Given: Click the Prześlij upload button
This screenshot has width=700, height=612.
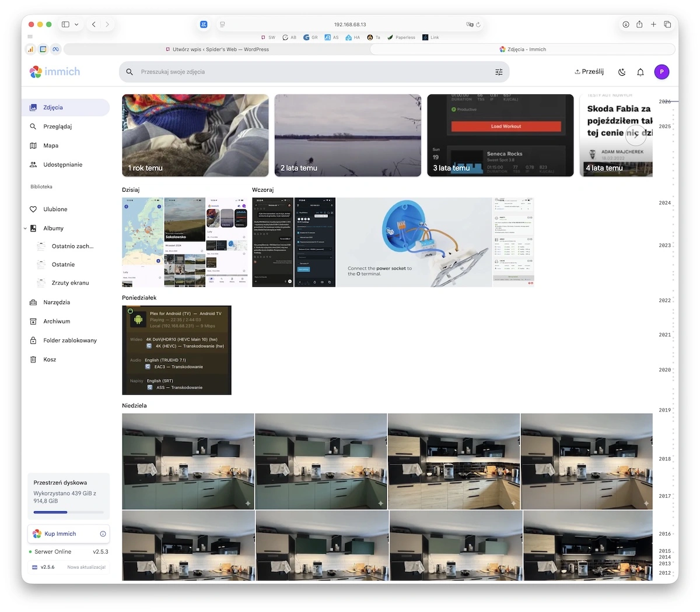Looking at the screenshot, I should tap(589, 72).
